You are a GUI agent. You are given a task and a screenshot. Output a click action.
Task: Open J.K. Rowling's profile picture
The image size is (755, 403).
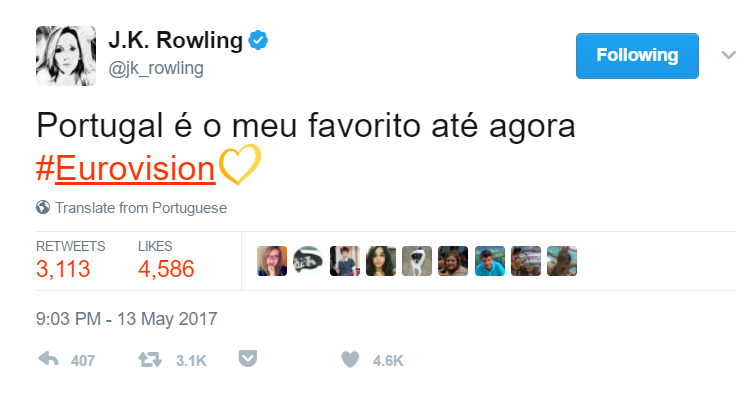66,56
